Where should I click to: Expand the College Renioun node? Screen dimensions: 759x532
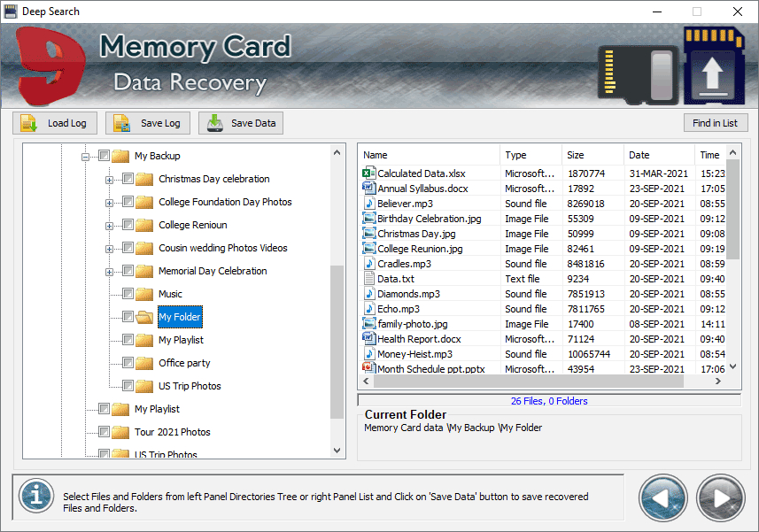[110, 226]
